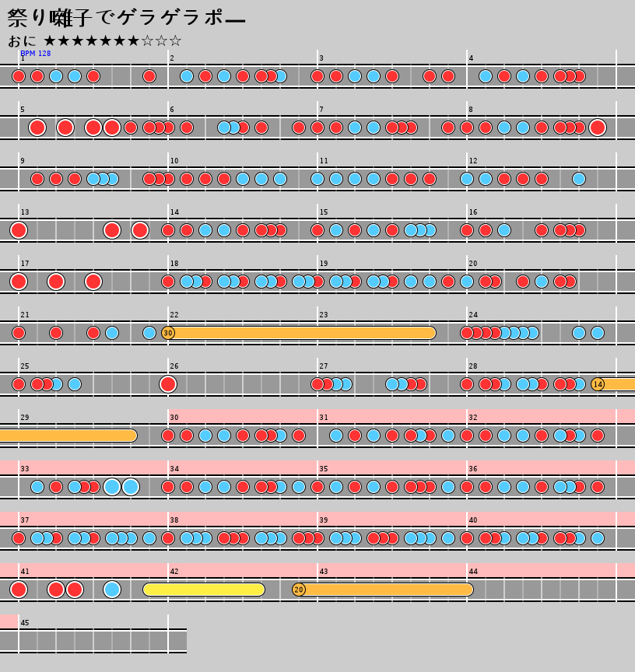Select the orange balloon bar in measure 29
This screenshot has width=635, height=672.
[68, 436]
